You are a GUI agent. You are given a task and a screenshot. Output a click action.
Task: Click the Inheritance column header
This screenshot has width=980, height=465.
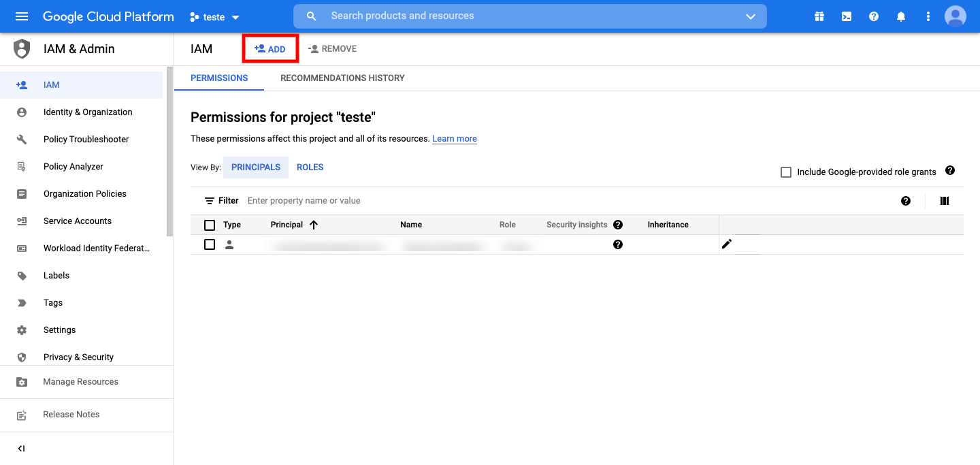click(668, 225)
